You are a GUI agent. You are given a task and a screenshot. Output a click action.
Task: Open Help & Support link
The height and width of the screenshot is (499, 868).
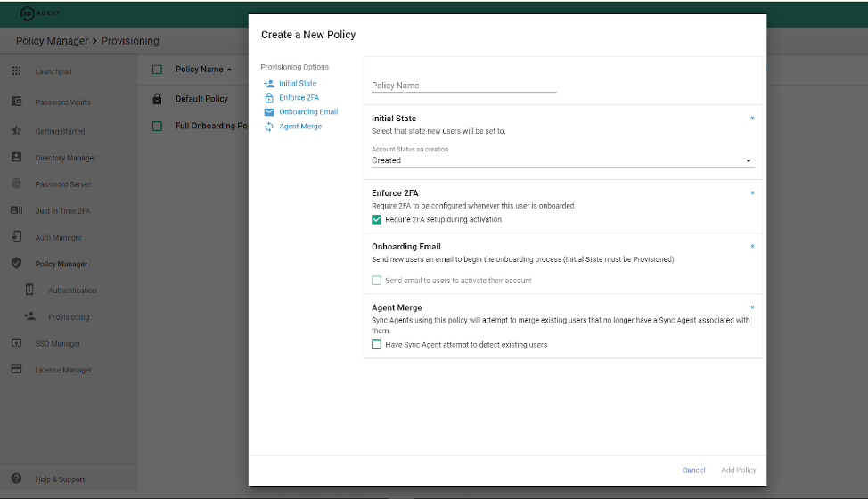pos(60,479)
